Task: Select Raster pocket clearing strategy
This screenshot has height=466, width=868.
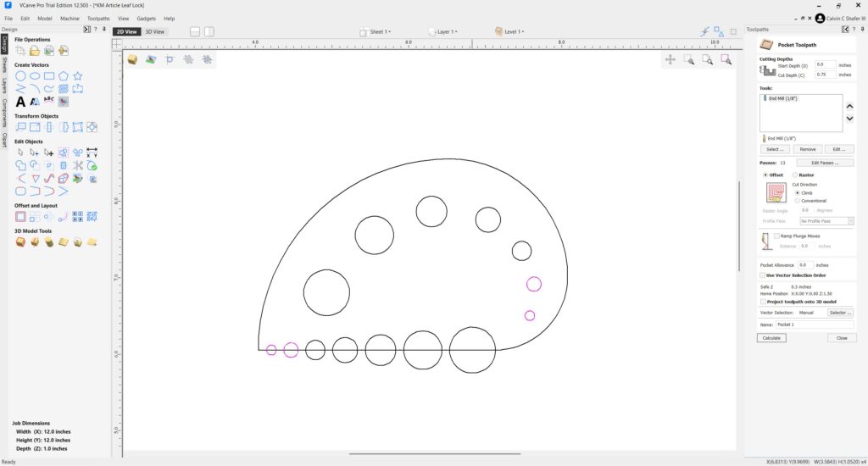Action: (x=797, y=175)
